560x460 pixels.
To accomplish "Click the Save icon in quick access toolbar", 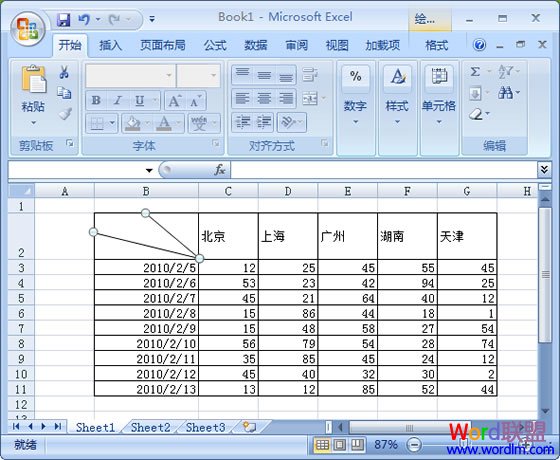I will click(63, 20).
